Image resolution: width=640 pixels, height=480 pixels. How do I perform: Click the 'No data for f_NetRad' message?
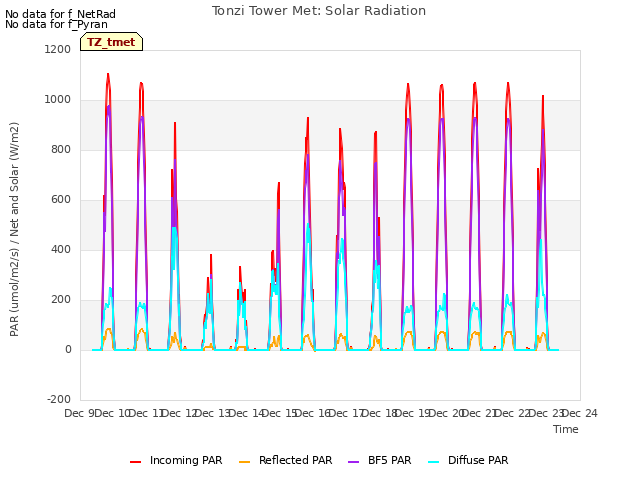[x=60, y=14]
